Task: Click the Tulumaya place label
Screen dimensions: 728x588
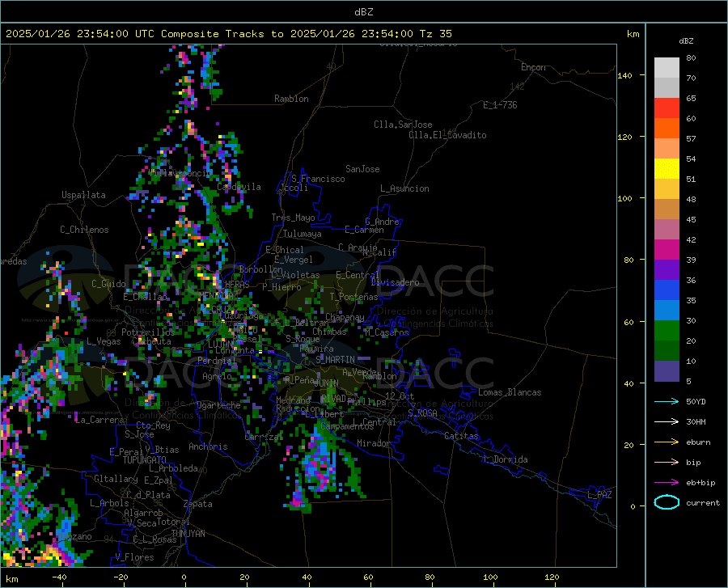Action: (x=303, y=234)
